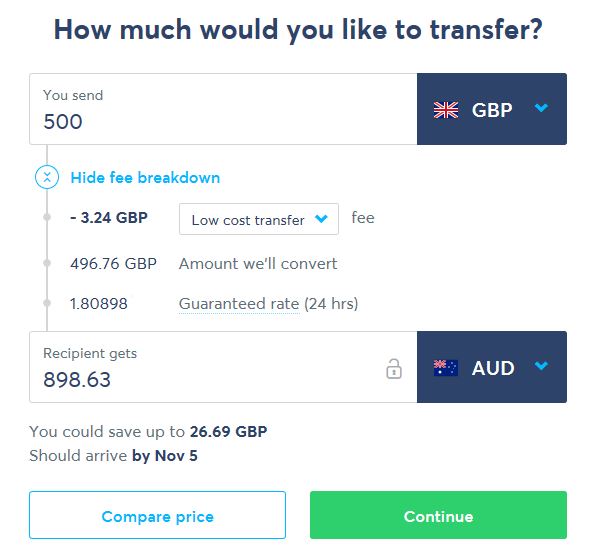Image resolution: width=599 pixels, height=552 pixels.
Task: Open the AUD currency dropdown chevron
Action: (x=541, y=366)
